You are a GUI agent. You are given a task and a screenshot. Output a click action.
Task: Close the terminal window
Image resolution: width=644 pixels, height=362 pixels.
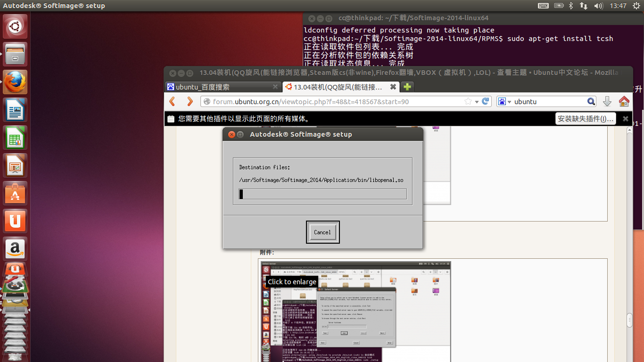pyautogui.click(x=311, y=18)
